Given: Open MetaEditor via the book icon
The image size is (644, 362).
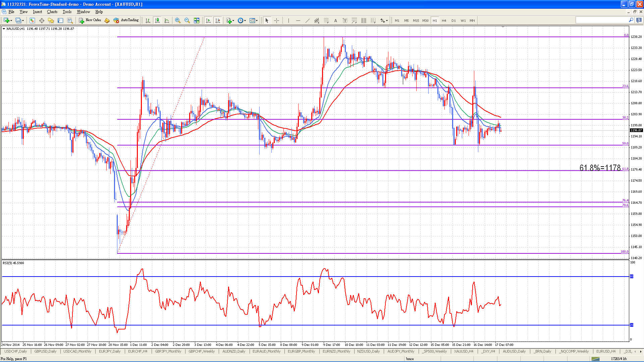Looking at the screenshot, I should click(107, 20).
